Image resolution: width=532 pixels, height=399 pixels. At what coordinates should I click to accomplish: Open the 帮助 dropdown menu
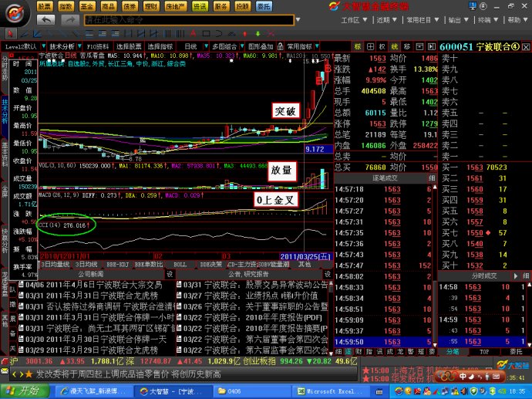point(517,20)
